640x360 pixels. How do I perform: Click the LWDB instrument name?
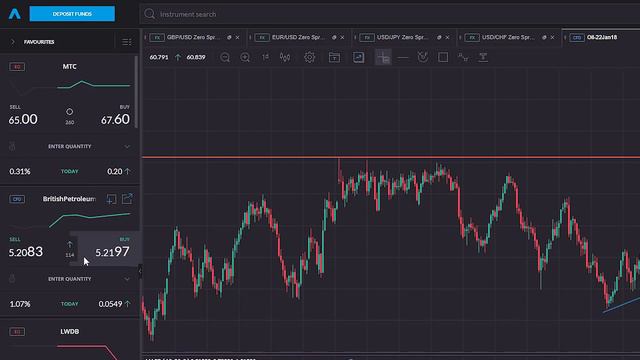tap(69, 331)
